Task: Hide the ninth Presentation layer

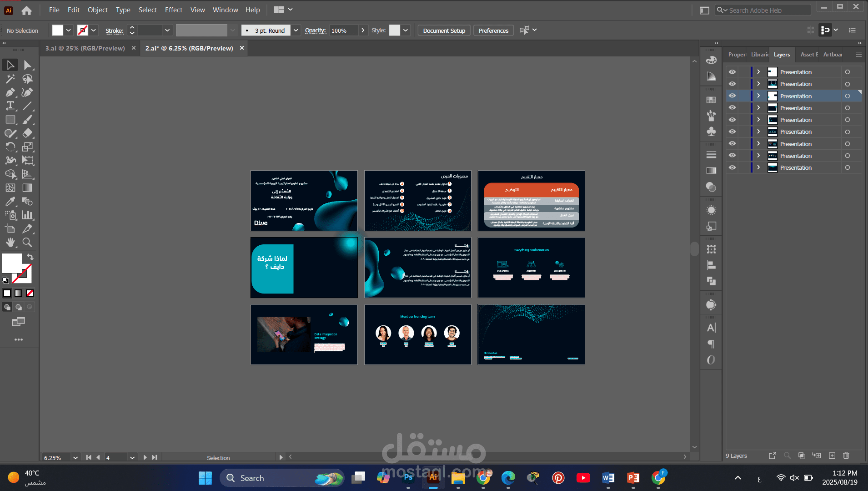Action: coord(732,167)
